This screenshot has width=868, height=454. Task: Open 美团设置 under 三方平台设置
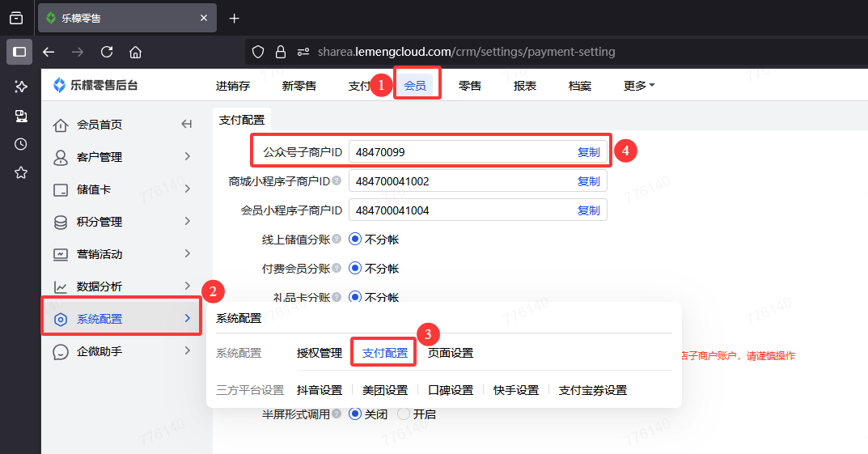tap(385, 390)
